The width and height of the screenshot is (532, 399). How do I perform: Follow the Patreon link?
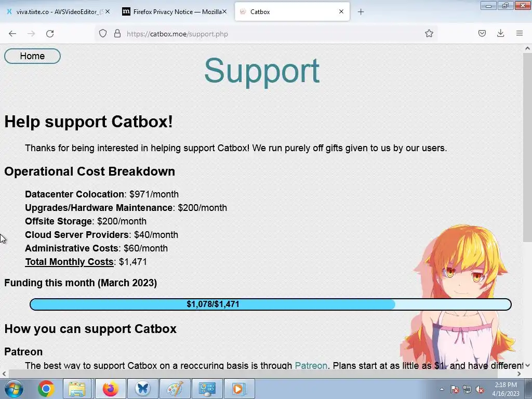311,365
